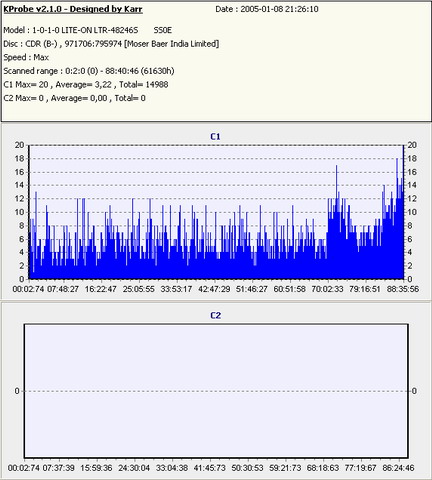
Task: Click C1 axis time label 25:05:55
Action: coord(138,289)
